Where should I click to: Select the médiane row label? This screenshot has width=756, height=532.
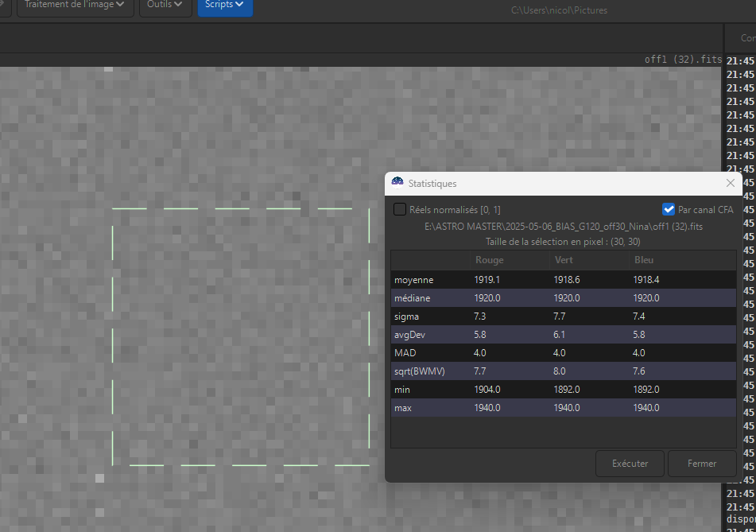[413, 298]
